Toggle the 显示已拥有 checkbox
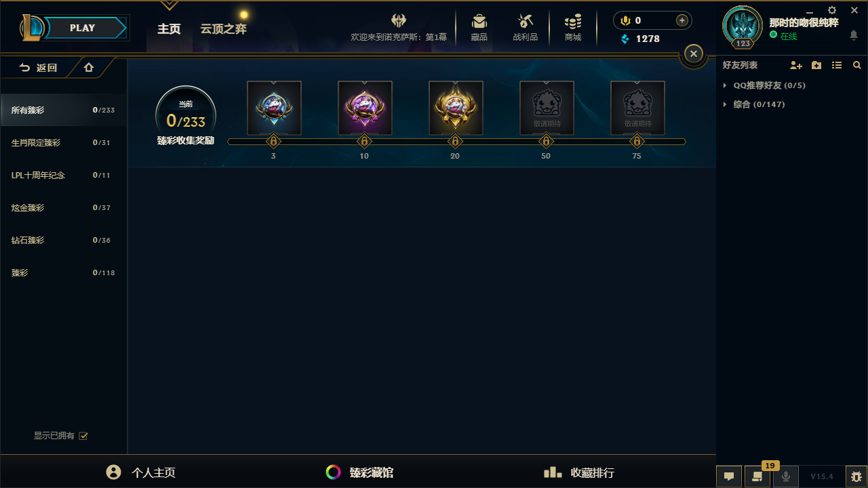868x488 pixels. pyautogui.click(x=83, y=436)
